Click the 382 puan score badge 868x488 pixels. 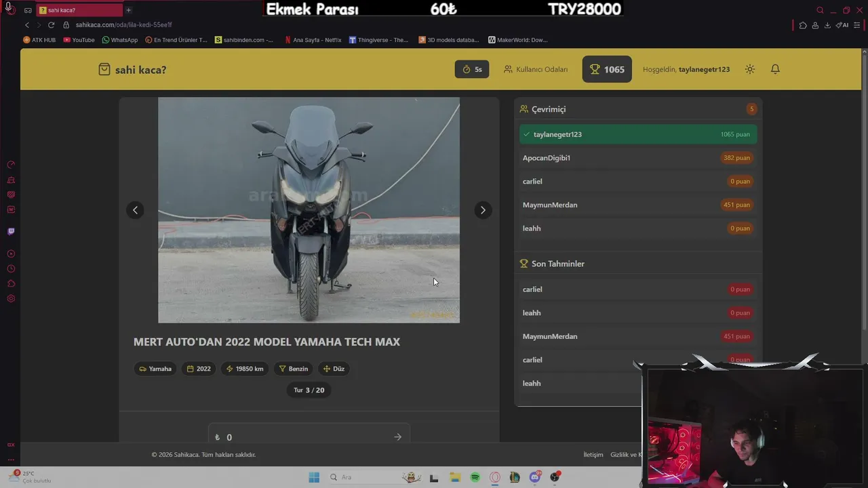pyautogui.click(x=737, y=158)
